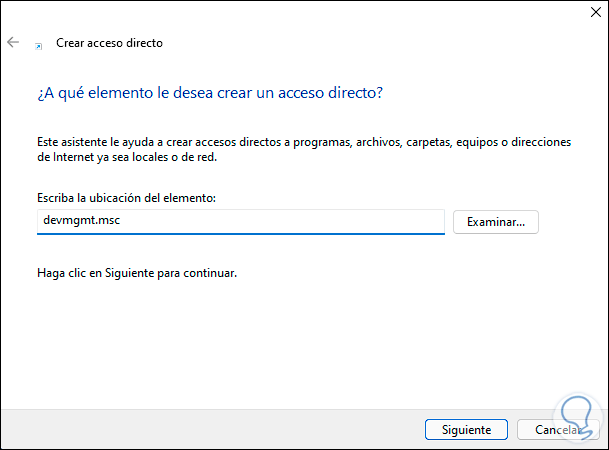Close the dialog with the X button
The height and width of the screenshot is (450, 609).
585,14
